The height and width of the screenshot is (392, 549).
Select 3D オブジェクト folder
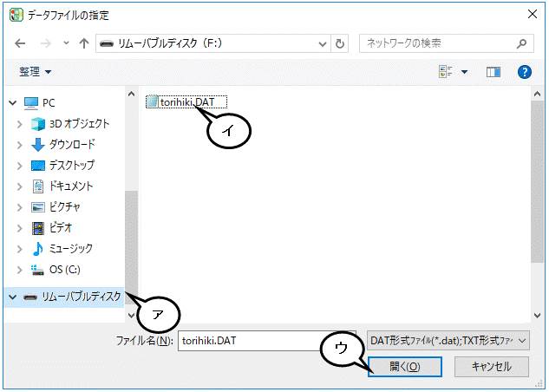[70, 124]
